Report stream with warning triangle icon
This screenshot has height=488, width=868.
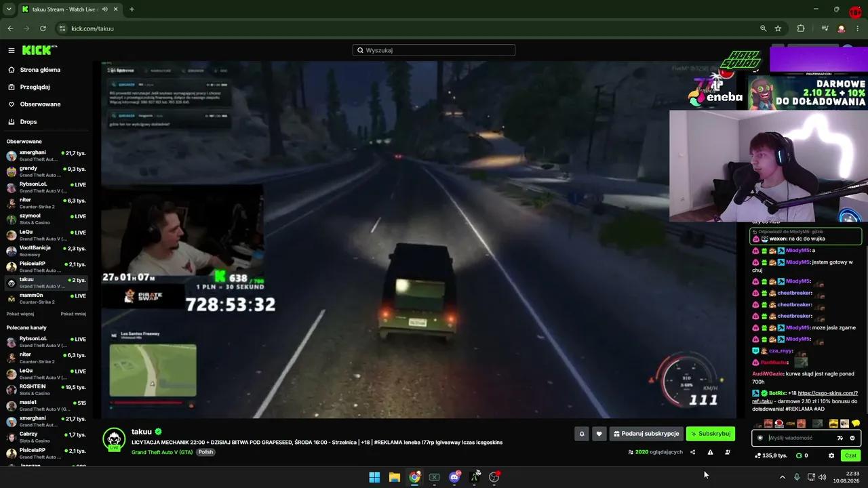pyautogui.click(x=710, y=452)
